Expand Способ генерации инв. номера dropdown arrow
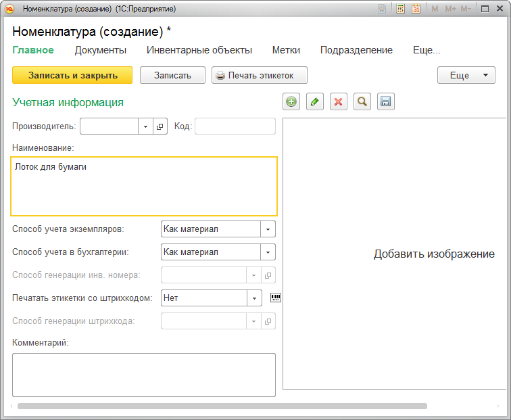511x420 pixels. point(253,275)
